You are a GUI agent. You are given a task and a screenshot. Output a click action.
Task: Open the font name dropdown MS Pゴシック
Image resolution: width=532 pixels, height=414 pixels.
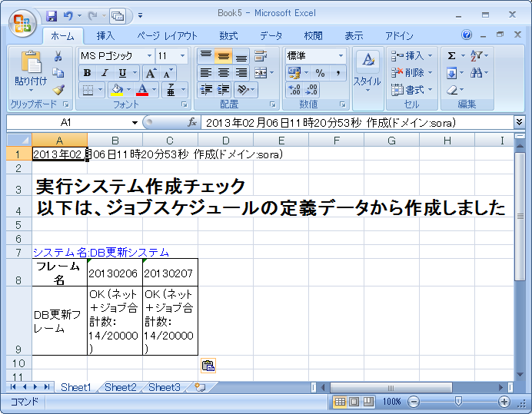pos(150,55)
